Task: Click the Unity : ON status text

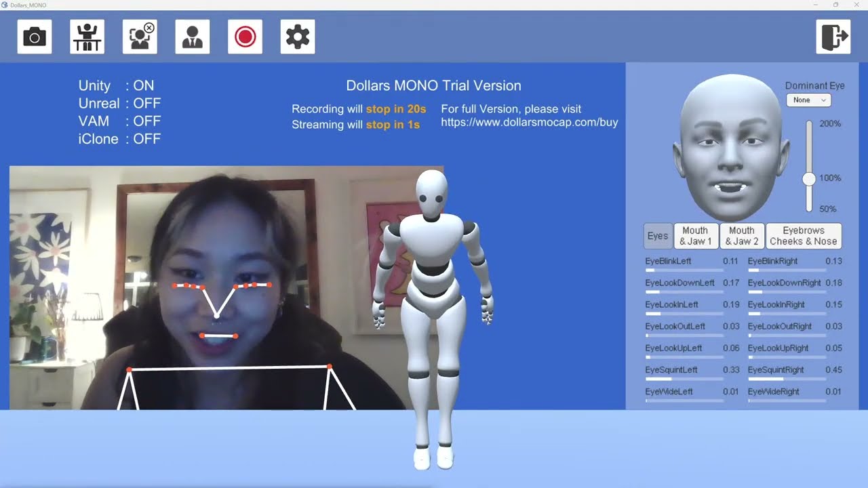Action: click(117, 85)
